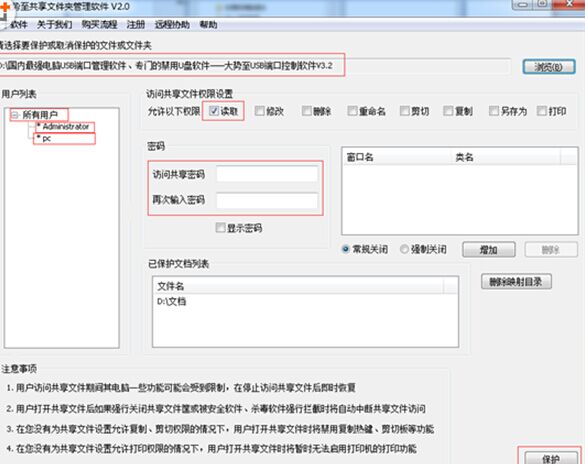Open the 关于我们 menu

(x=54, y=25)
